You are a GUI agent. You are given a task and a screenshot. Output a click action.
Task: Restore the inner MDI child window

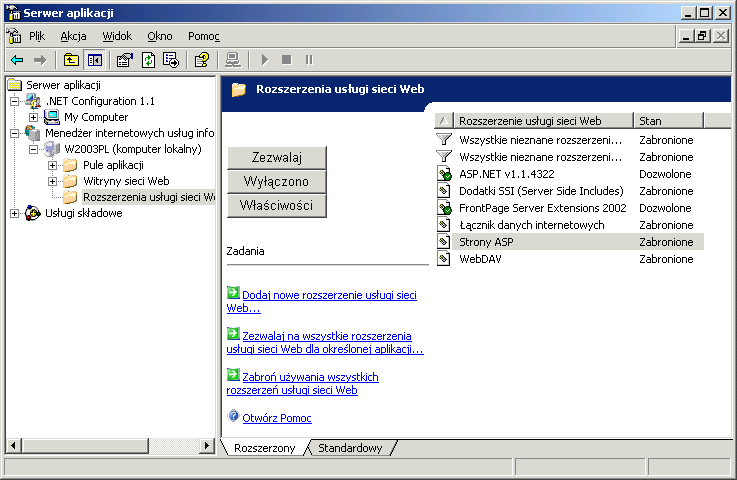[703, 36]
